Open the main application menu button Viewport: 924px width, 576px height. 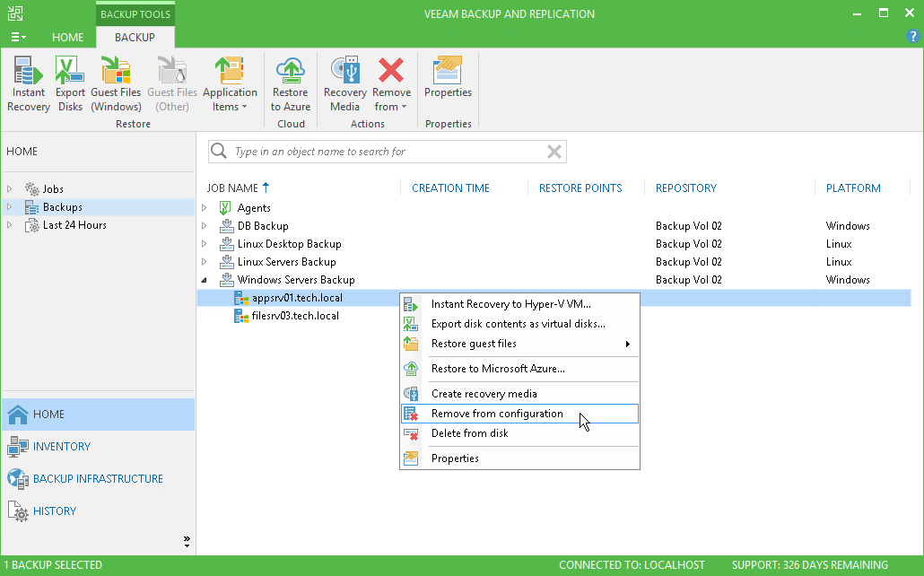18,37
